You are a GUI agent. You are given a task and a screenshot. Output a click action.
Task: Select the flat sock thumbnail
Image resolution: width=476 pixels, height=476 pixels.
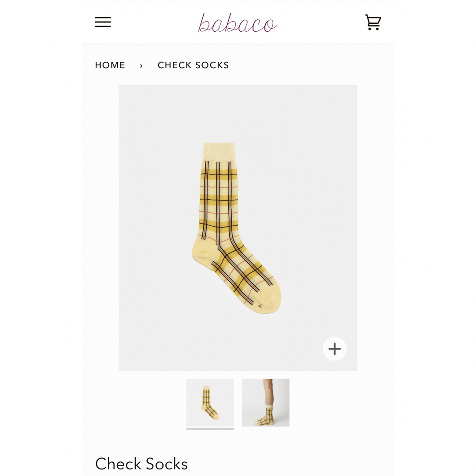coord(210,402)
